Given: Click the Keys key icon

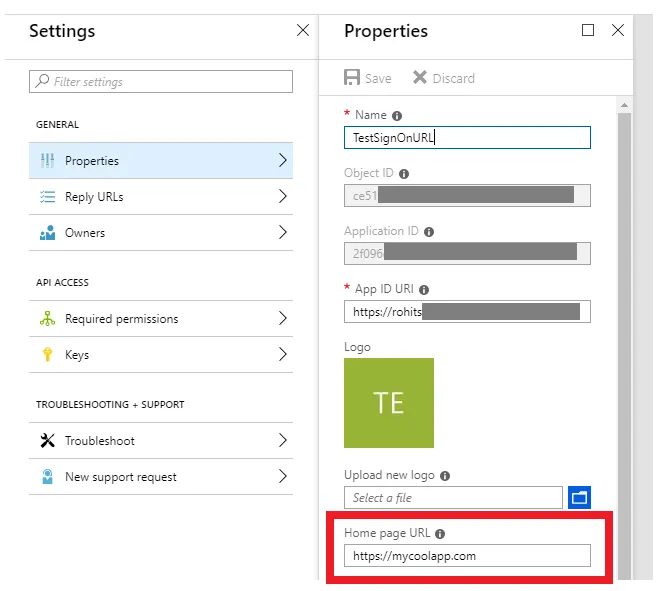Looking at the screenshot, I should [x=47, y=355].
